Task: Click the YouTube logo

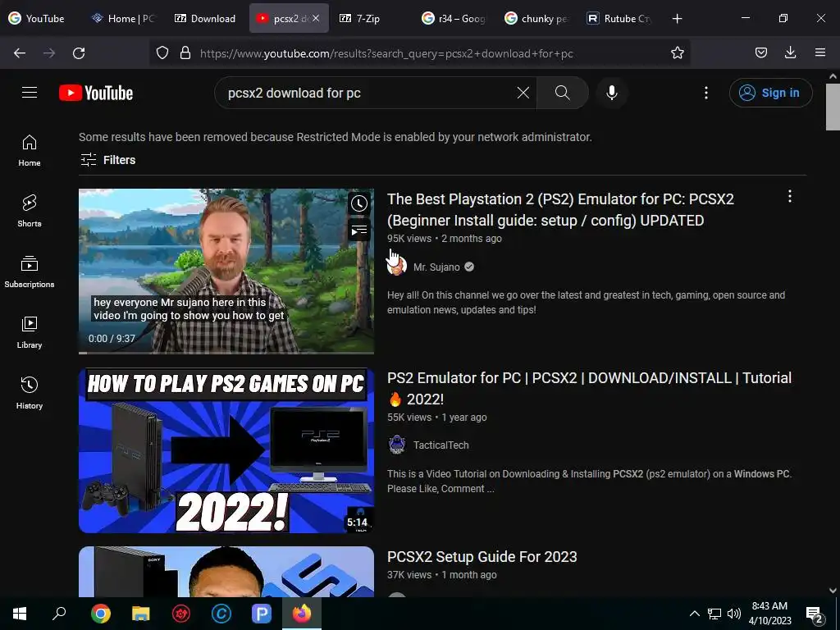Action: pyautogui.click(x=96, y=93)
